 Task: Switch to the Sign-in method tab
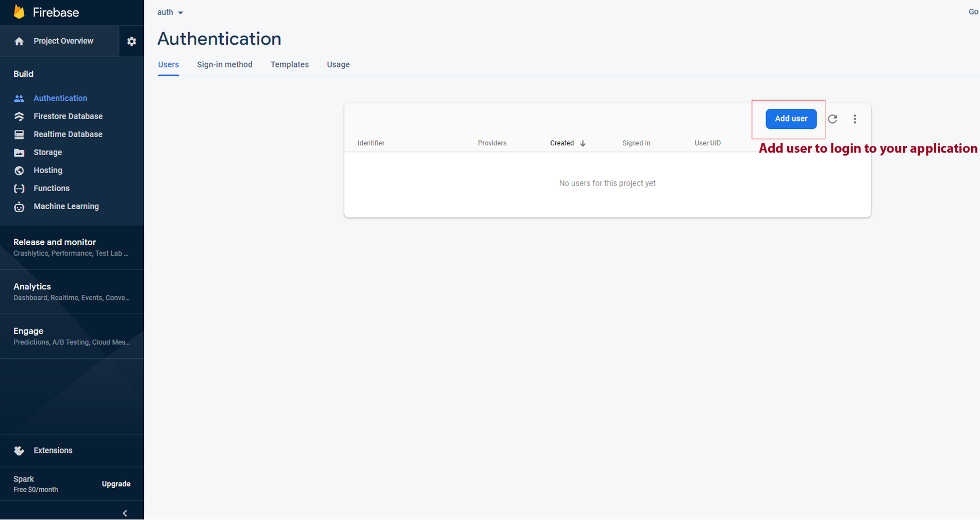point(224,64)
